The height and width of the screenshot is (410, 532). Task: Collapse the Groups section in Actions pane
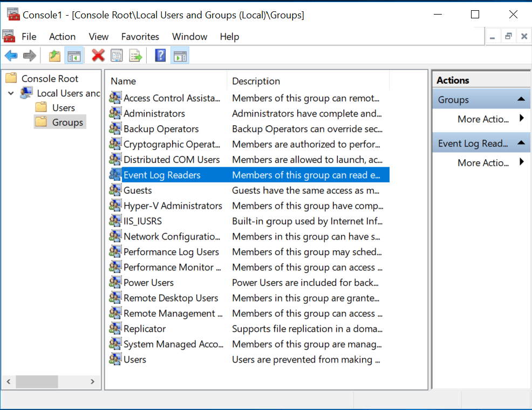[x=521, y=99]
